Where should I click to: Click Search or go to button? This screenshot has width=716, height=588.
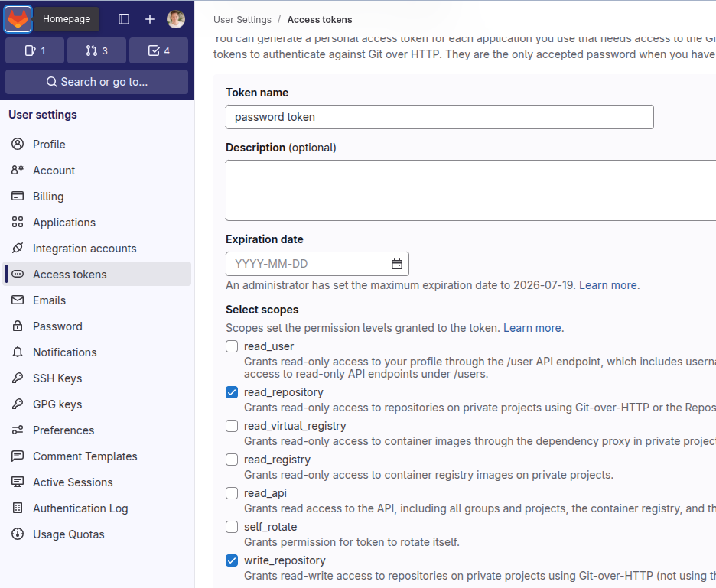[x=96, y=82]
